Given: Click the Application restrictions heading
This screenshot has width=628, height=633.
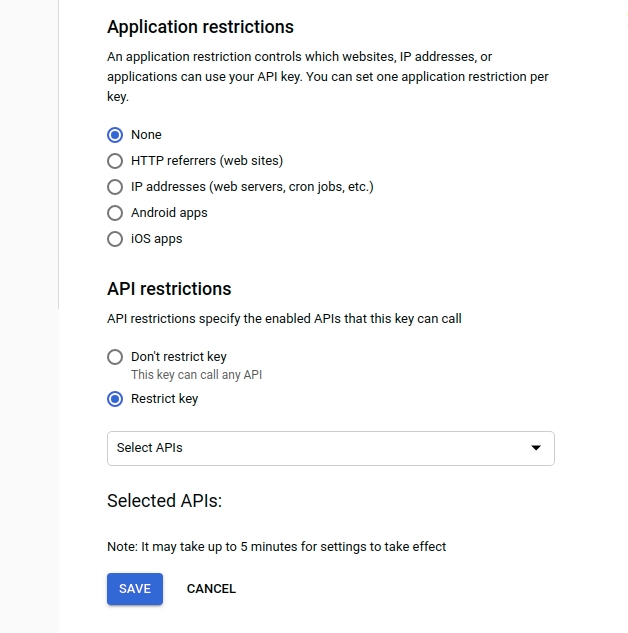Looking at the screenshot, I should [x=200, y=27].
